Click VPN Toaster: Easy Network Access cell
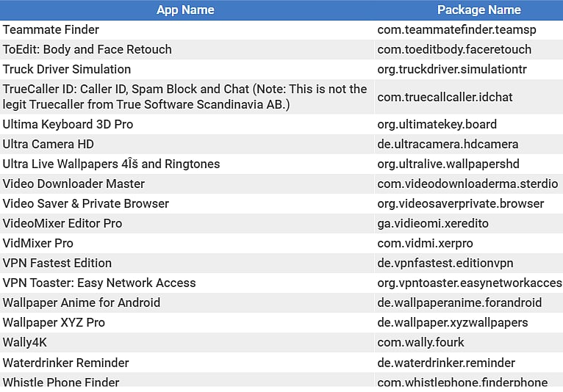This screenshot has width=563, height=392. click(99, 283)
